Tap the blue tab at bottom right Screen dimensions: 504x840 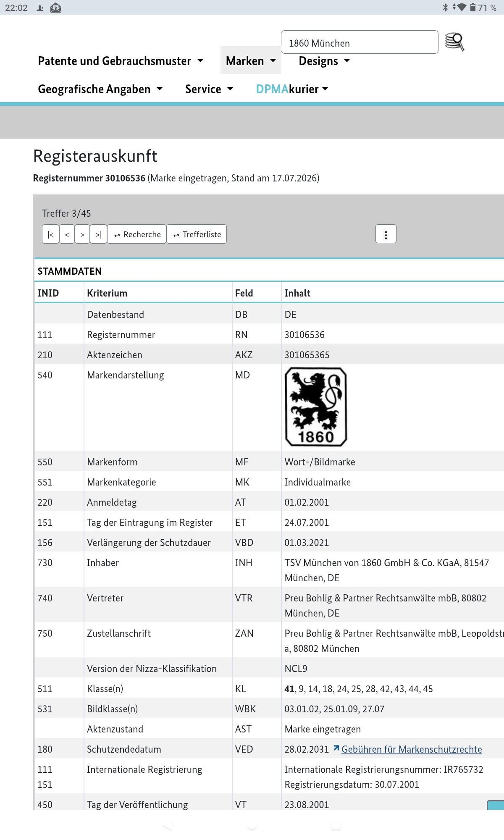tap(496, 805)
